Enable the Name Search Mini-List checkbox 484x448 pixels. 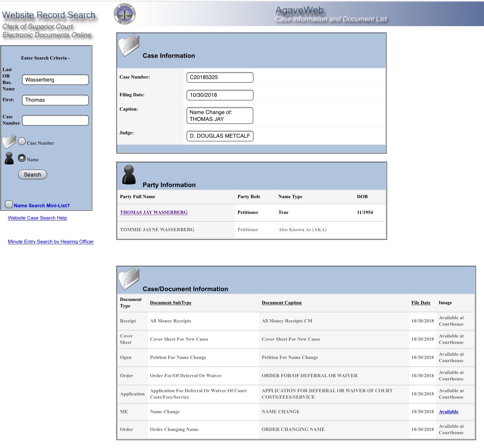click(x=9, y=205)
